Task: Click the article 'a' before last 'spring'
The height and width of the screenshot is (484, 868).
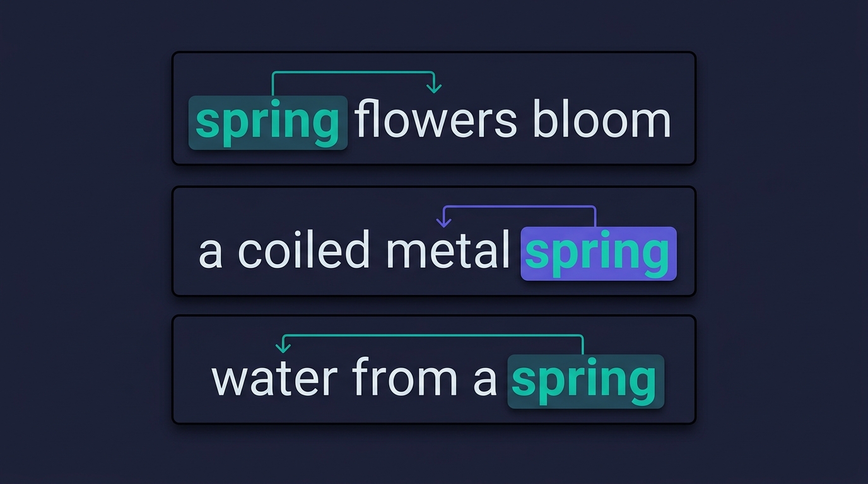Action: (485, 382)
